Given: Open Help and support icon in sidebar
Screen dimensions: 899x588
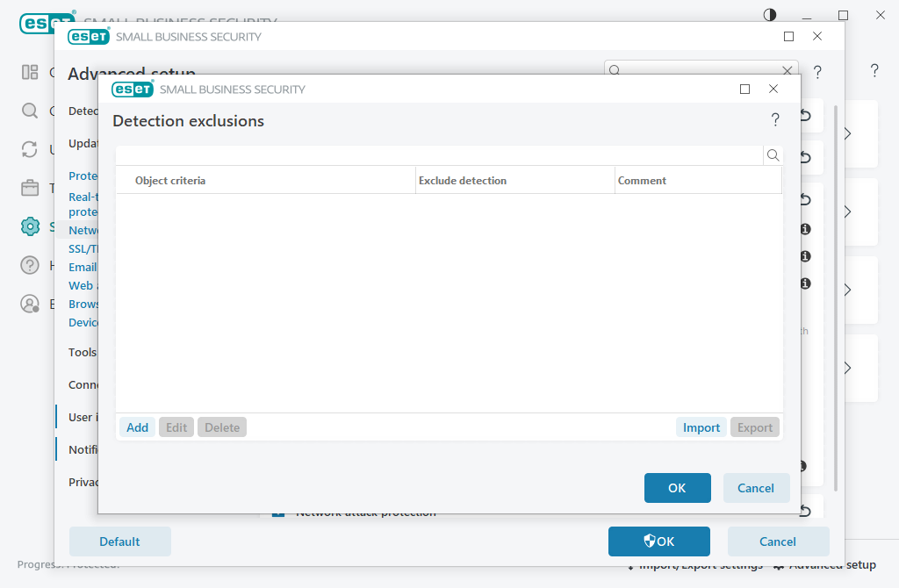Looking at the screenshot, I should click(30, 265).
